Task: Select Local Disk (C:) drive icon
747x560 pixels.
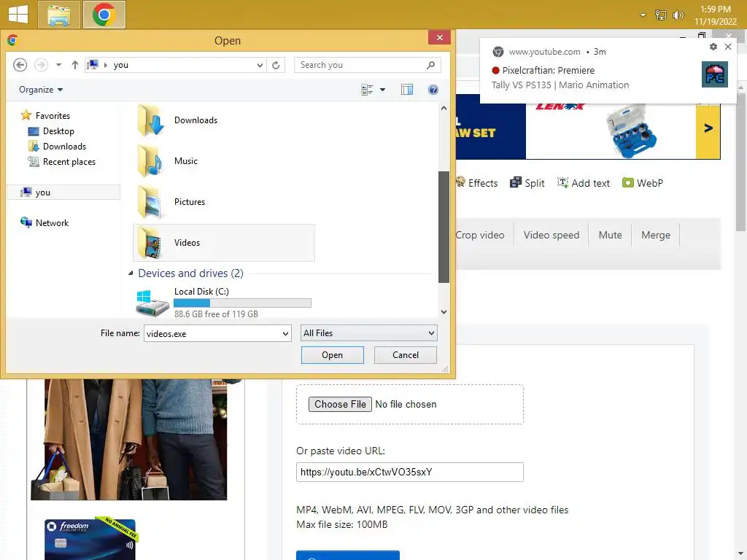Action: point(152,303)
